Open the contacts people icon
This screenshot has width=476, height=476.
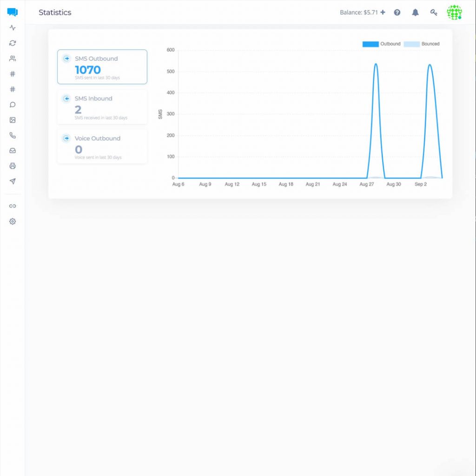pyautogui.click(x=13, y=59)
